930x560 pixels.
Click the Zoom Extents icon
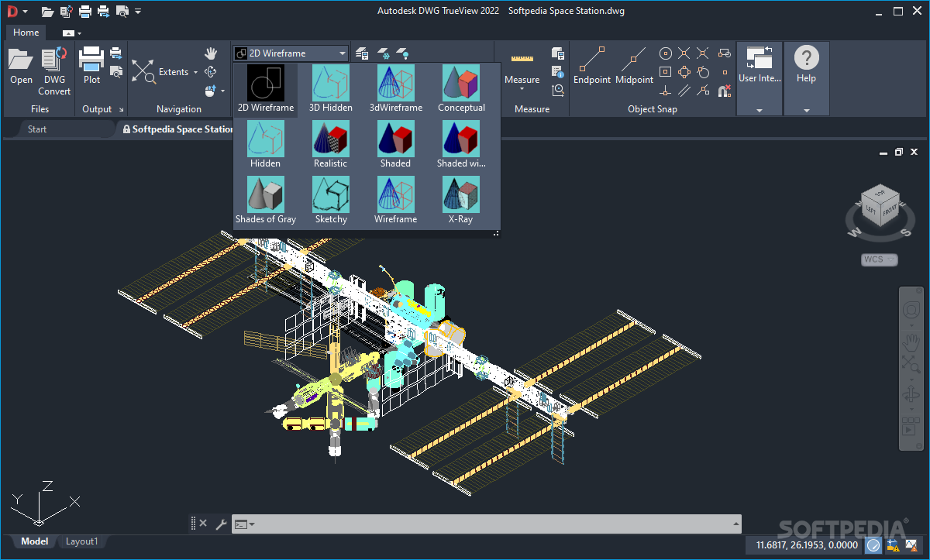(x=143, y=71)
